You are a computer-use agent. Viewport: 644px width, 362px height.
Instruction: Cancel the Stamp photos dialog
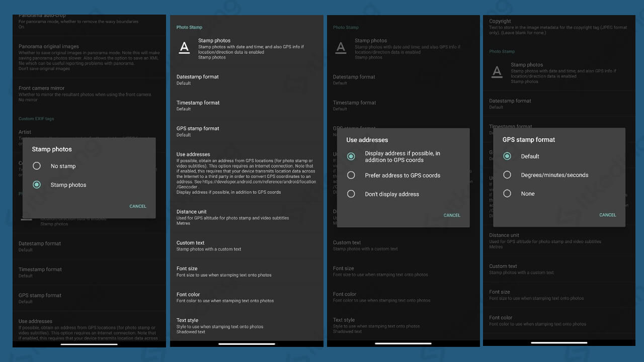click(x=138, y=206)
